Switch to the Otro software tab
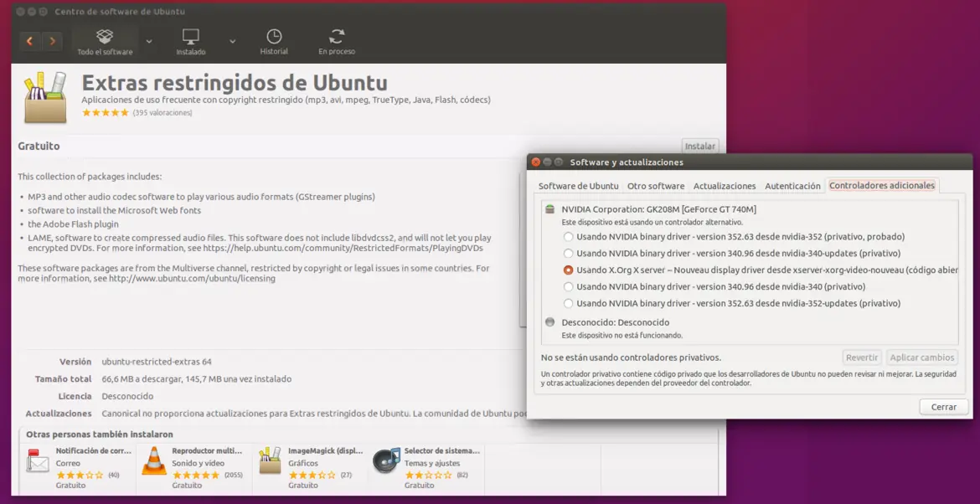 (656, 186)
